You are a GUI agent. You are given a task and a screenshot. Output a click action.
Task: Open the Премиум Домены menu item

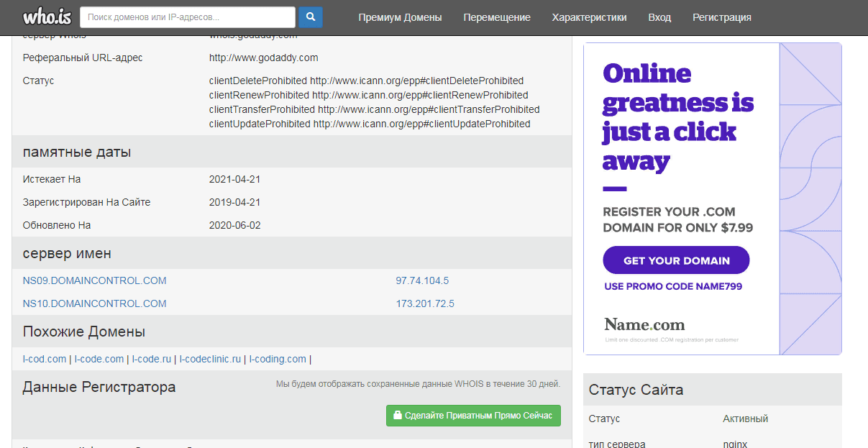400,17
